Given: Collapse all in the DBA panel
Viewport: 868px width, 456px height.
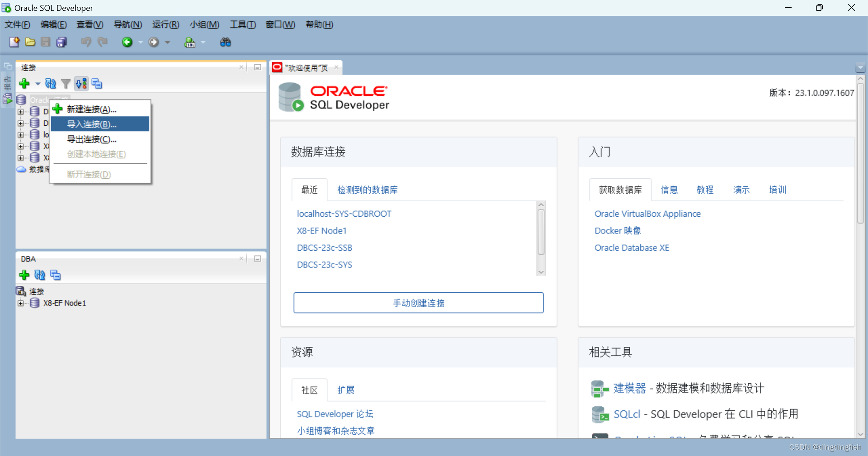Looking at the screenshot, I should pyautogui.click(x=56, y=275).
